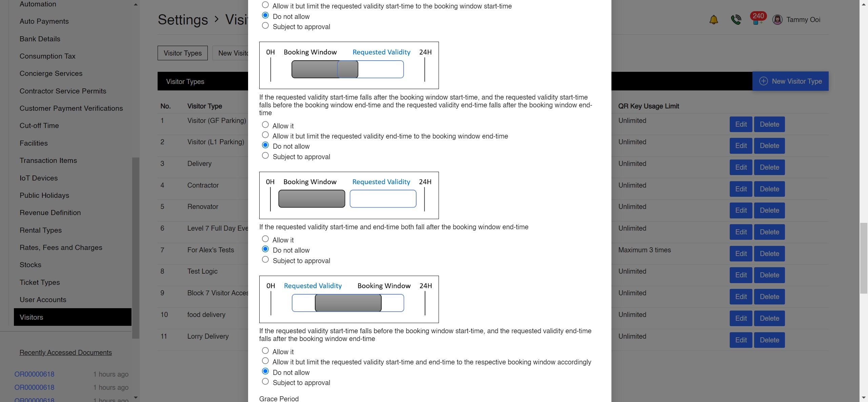868x402 pixels.
Task: Choose limit start-time and end-time to booking window
Action: [265, 361]
